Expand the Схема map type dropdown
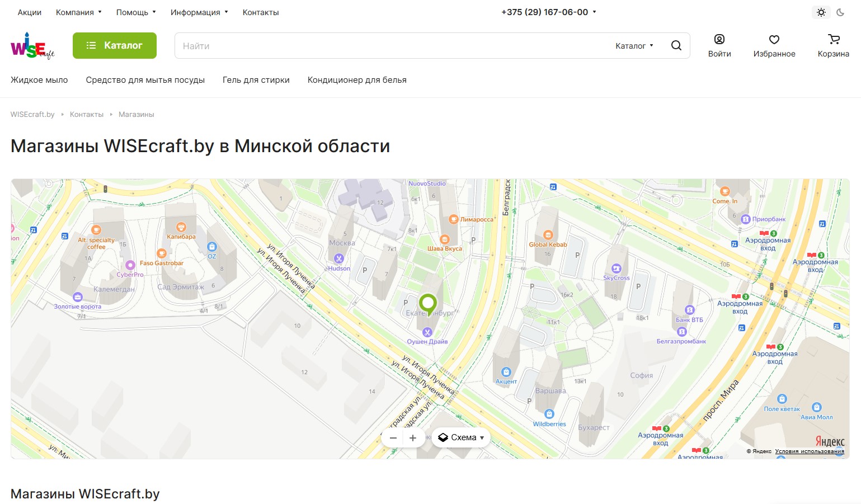Image resolution: width=861 pixels, height=504 pixels. click(461, 437)
